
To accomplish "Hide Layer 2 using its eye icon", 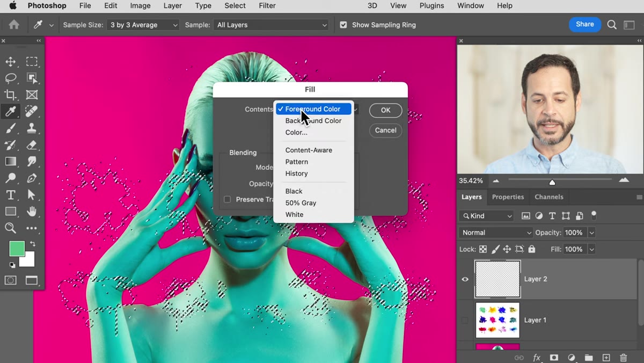I will (465, 279).
